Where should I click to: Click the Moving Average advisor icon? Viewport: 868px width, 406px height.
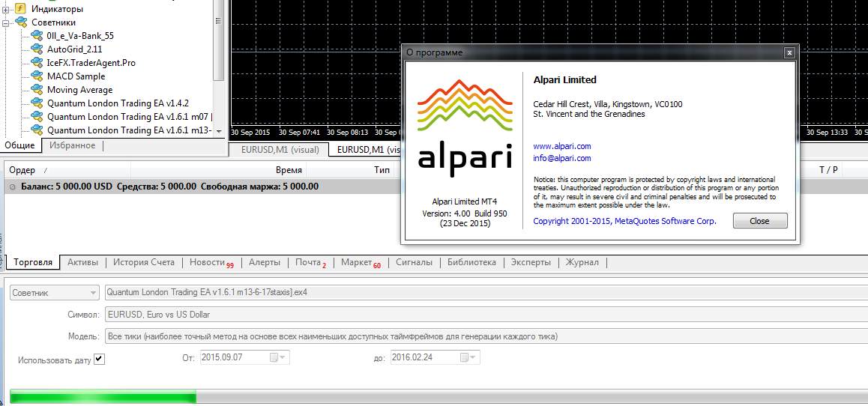click(x=37, y=90)
